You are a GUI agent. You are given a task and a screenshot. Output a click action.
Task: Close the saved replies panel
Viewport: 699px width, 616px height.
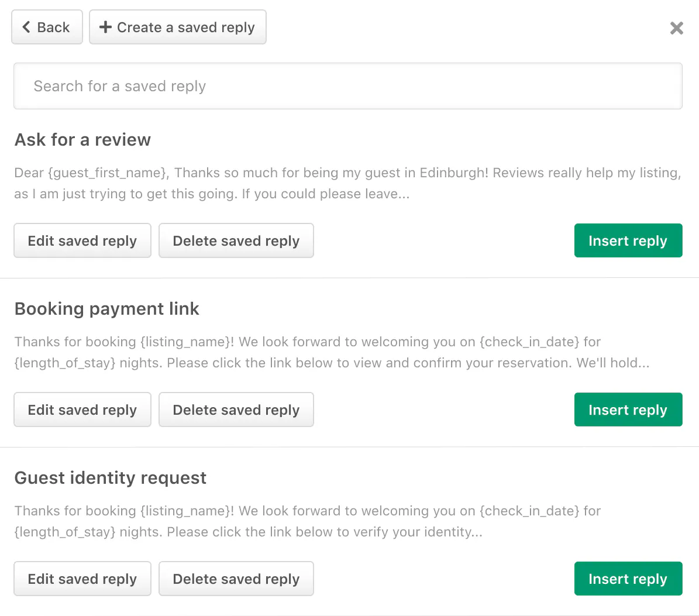pyautogui.click(x=676, y=28)
